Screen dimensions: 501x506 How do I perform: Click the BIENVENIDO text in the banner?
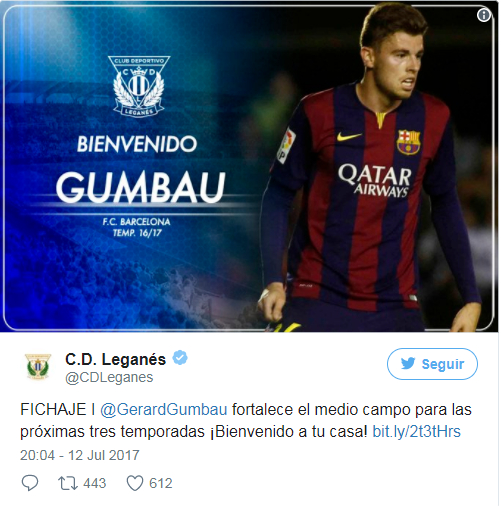pyautogui.click(x=137, y=144)
